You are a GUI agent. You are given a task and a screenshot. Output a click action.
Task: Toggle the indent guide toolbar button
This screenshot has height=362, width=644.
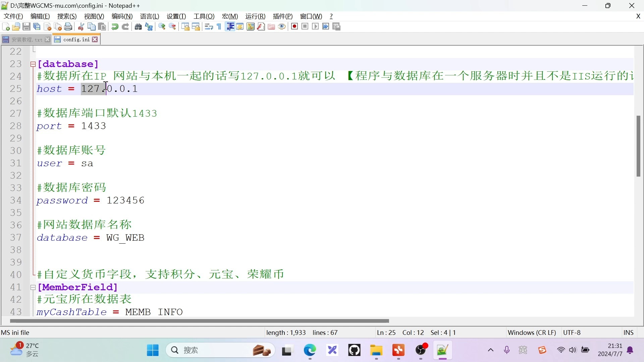point(230,27)
